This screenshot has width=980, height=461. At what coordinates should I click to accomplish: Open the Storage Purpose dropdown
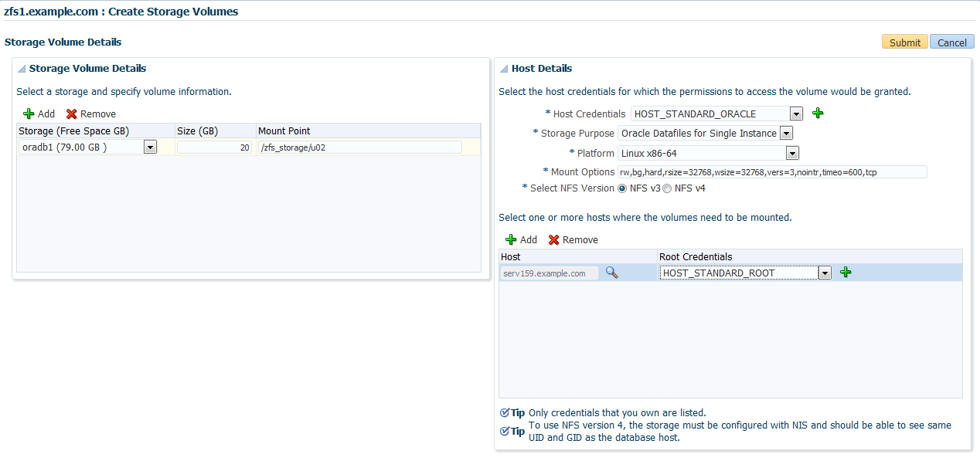click(x=786, y=134)
